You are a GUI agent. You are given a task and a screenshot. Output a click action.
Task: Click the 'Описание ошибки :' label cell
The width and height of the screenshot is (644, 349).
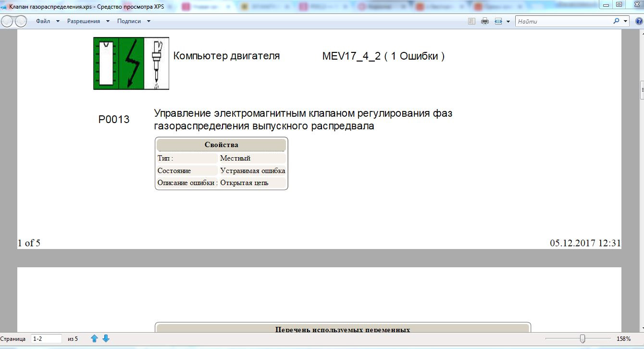click(187, 183)
